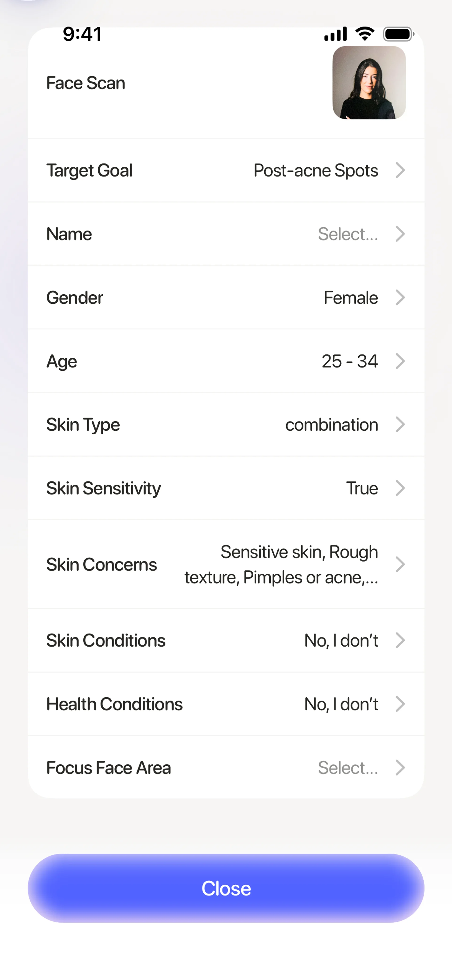Screen dimensions: 452x980
Task: Open Focus Face Area selector arrow
Action: click(400, 767)
